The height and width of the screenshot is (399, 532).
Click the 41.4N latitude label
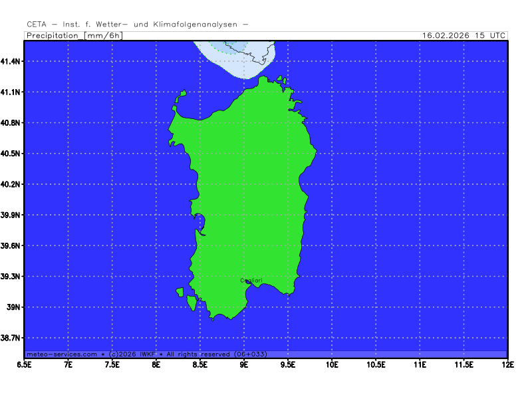coord(11,61)
